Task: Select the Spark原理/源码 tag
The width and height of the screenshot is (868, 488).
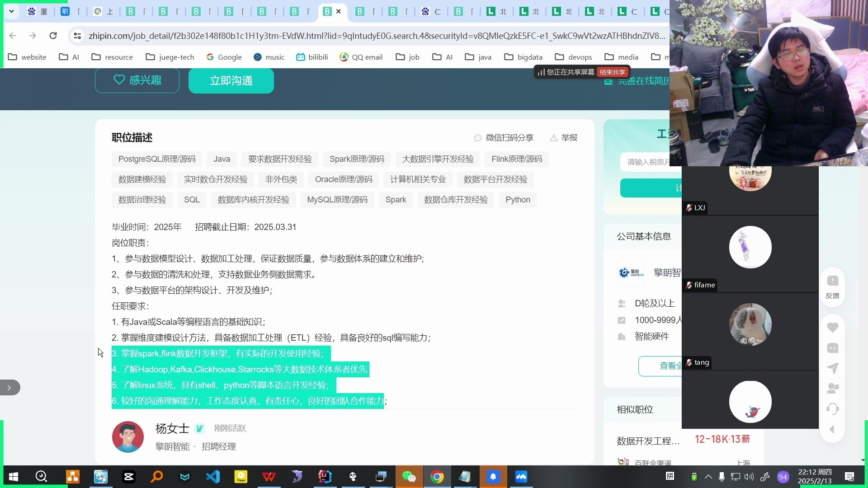Action: click(x=357, y=159)
